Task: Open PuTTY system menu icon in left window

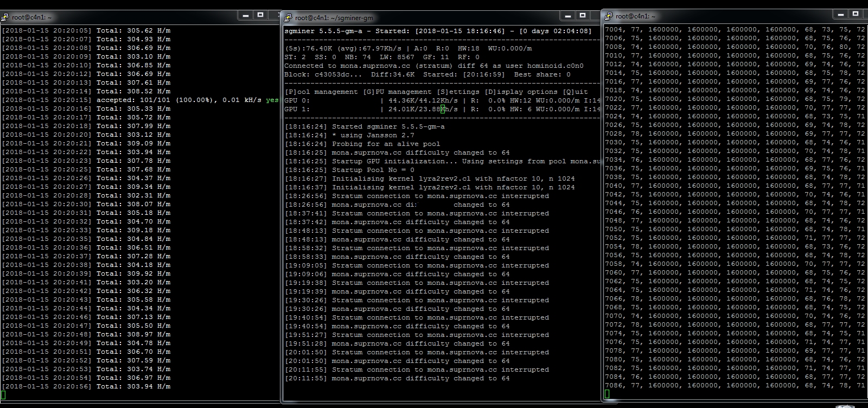Action: (5, 17)
